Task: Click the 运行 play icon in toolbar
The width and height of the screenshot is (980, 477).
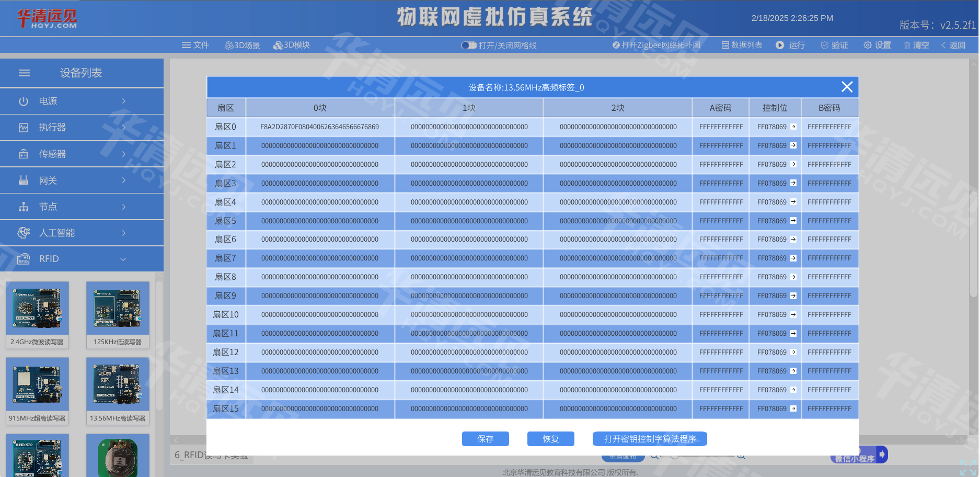Action: pos(780,45)
